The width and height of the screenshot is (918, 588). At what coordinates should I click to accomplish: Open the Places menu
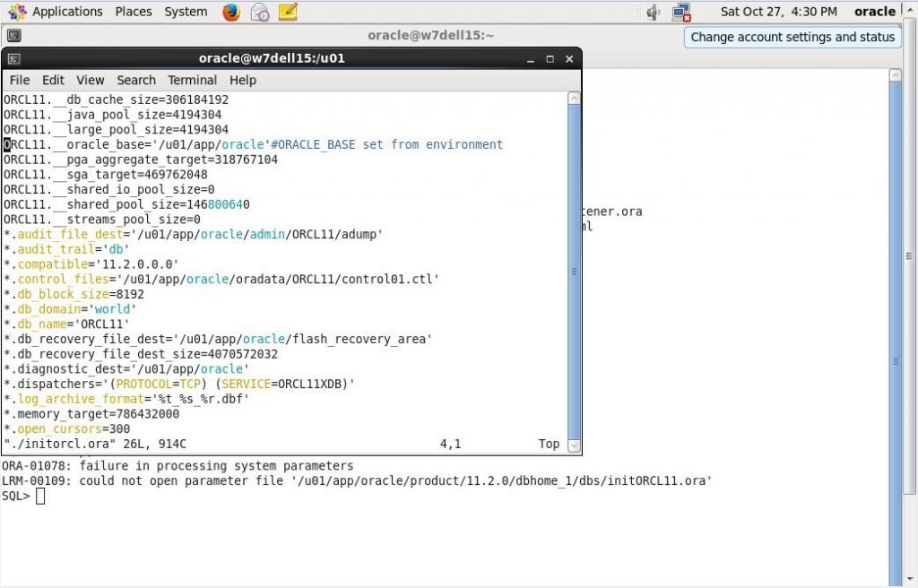coord(133,12)
